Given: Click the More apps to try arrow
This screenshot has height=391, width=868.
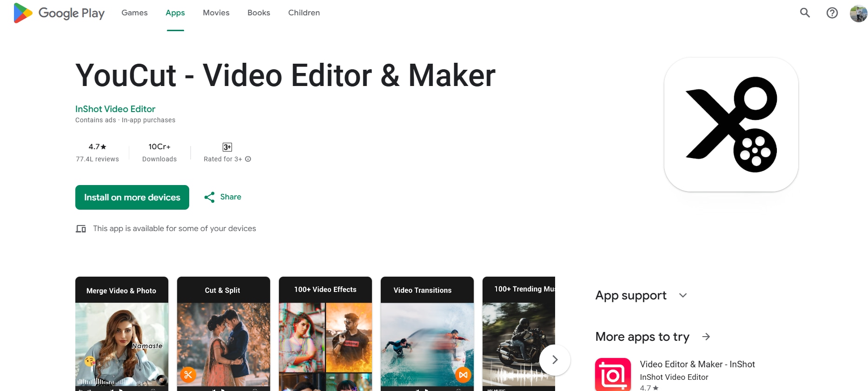Looking at the screenshot, I should coord(706,337).
